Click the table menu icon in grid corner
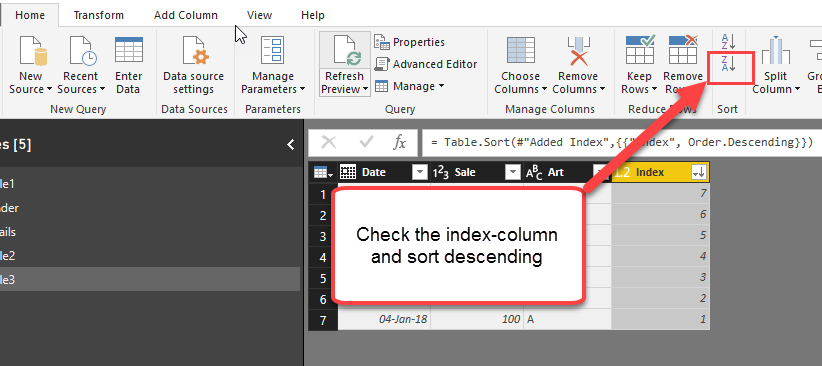 coord(323,173)
